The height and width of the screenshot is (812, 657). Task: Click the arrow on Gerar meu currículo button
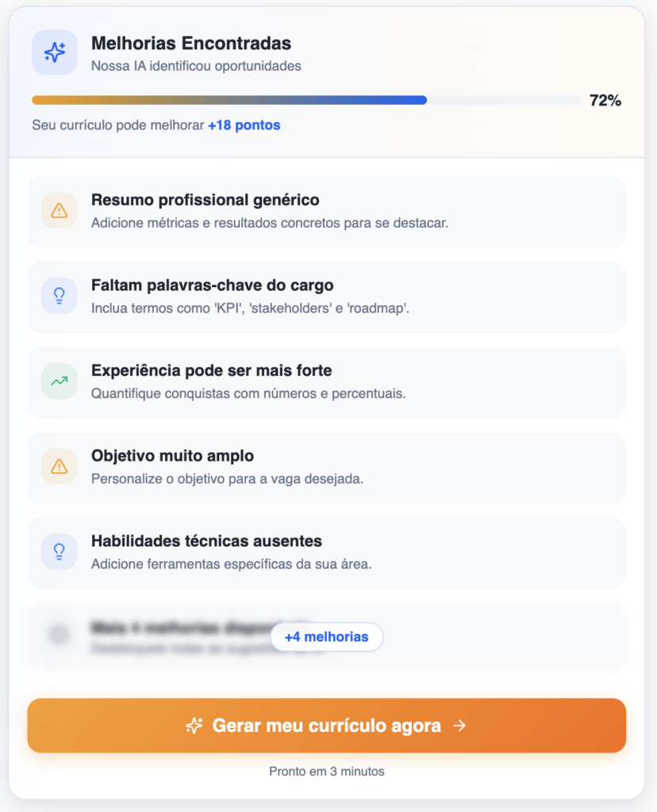pos(459,726)
